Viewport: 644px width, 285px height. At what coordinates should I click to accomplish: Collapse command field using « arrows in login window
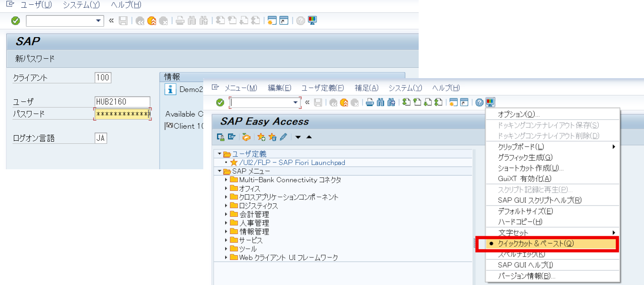pyautogui.click(x=111, y=20)
